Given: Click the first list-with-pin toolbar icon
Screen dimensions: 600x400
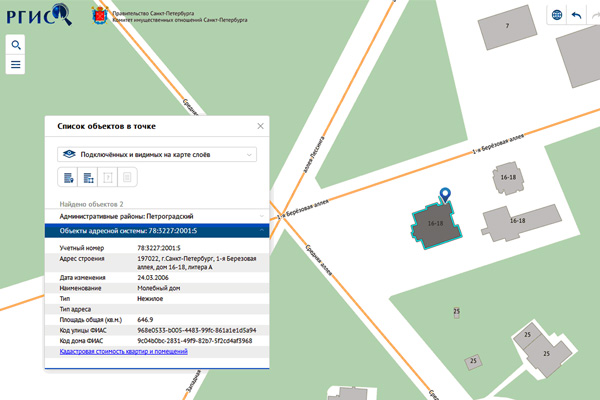Looking at the screenshot, I should [68, 178].
